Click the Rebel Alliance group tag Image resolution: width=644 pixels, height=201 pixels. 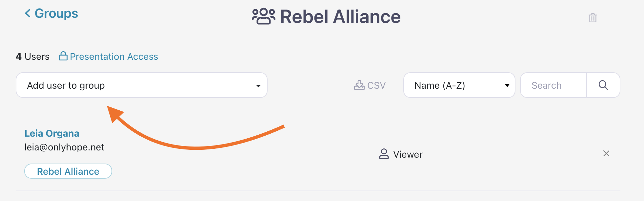tap(68, 171)
